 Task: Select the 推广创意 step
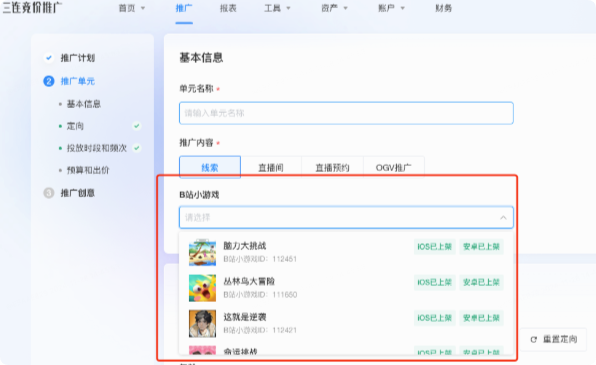pyautogui.click(x=78, y=193)
